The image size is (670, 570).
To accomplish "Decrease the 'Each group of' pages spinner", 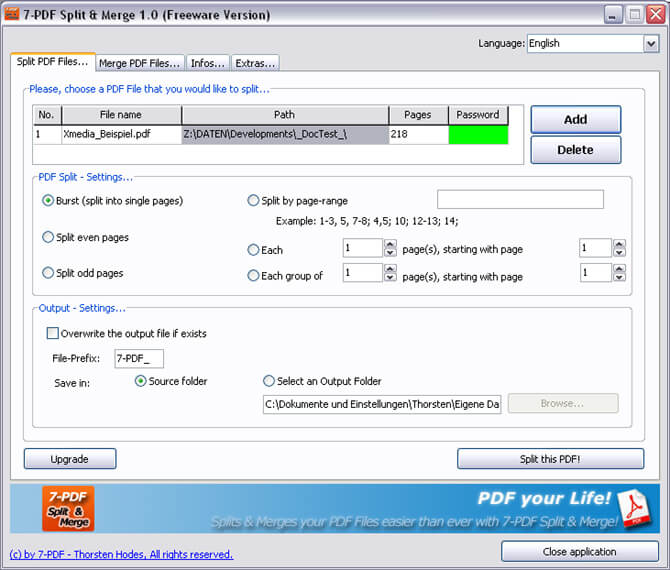I will pyautogui.click(x=391, y=278).
